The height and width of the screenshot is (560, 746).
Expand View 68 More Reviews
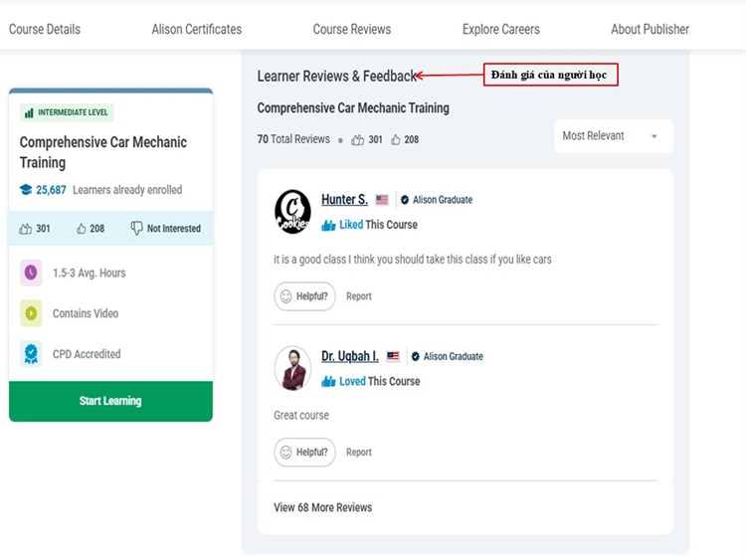322,507
